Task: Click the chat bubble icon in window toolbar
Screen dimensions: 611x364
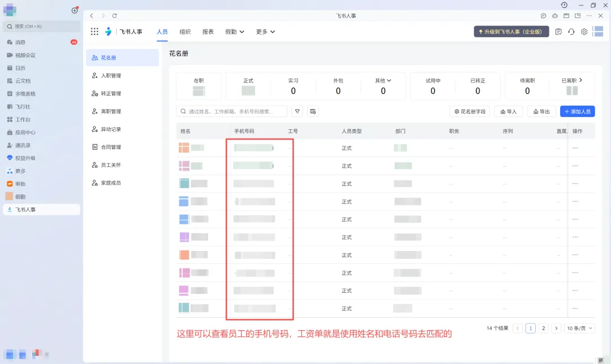Action: 543,16
